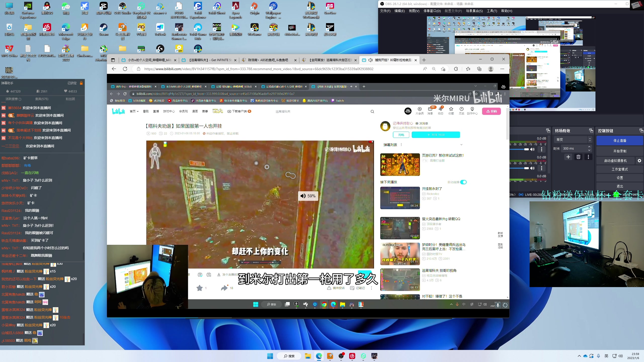Open a new tab in Edge
644x362 pixels.
pos(424,60)
